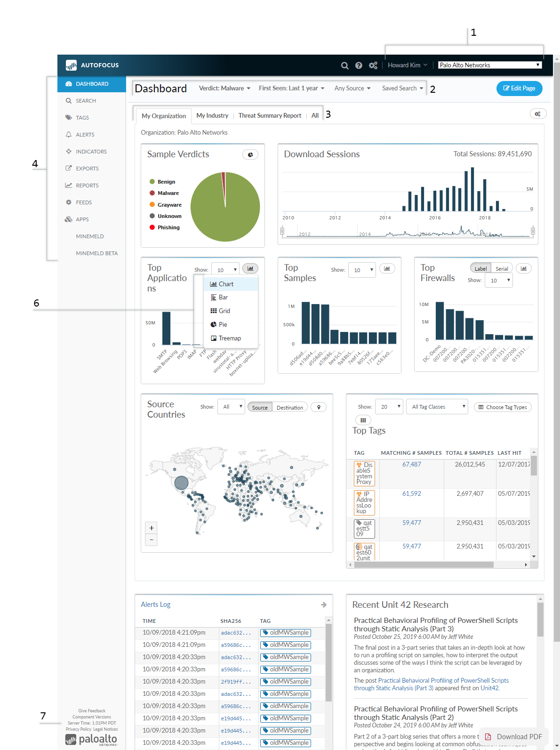Viewport: 560px width, 750px height.
Task: Click the Sample Verdicts pie chart icon
Action: pos(250,154)
